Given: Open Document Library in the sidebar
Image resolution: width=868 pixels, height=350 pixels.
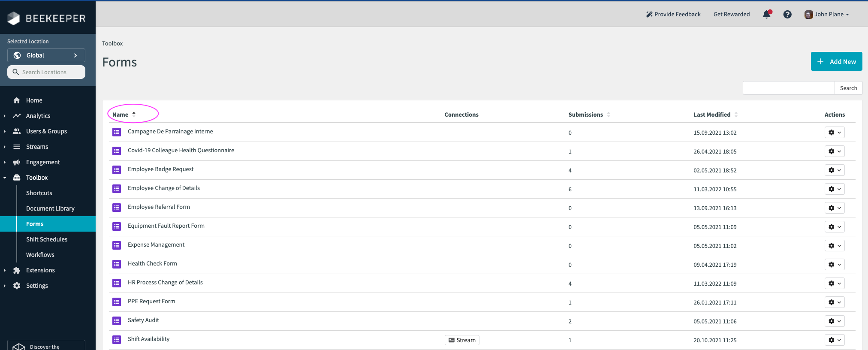Looking at the screenshot, I should click(50, 208).
